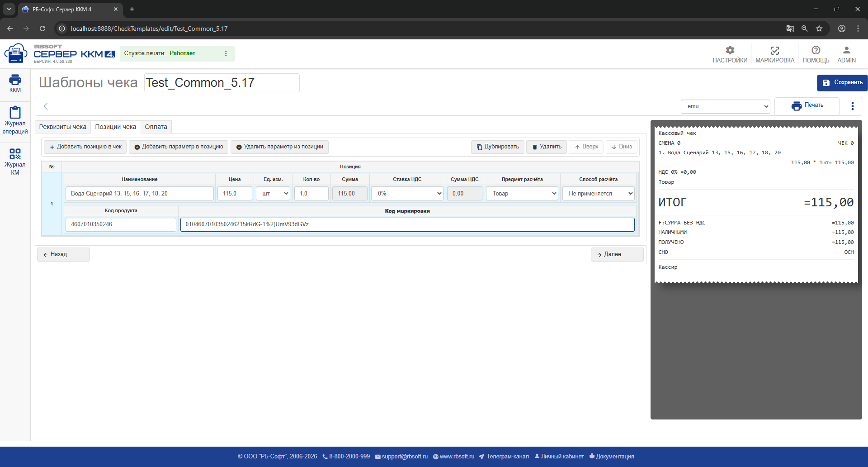Open the emu device dropdown
This screenshot has width=868, height=467.
[x=726, y=106]
